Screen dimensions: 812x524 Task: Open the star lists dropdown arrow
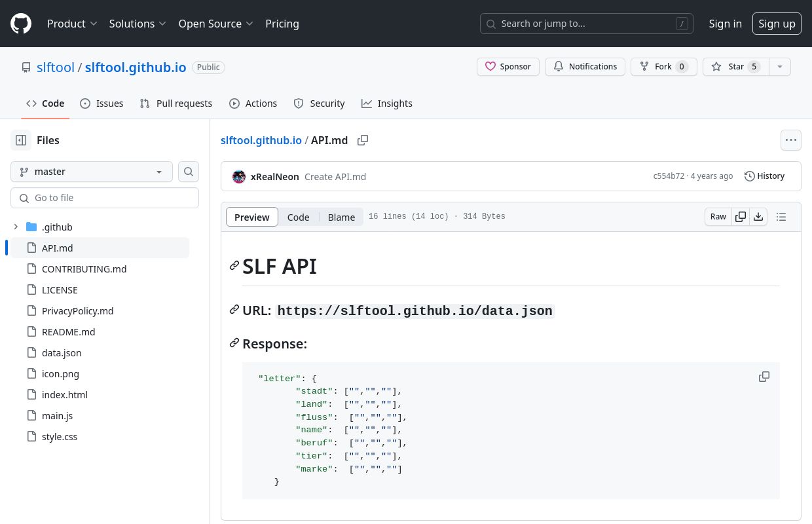pos(779,67)
